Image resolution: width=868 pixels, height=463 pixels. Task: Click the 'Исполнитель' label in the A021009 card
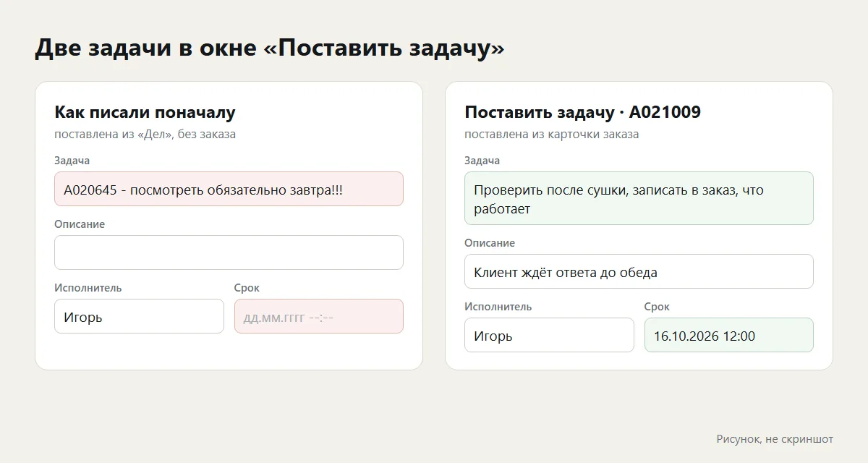(x=498, y=307)
